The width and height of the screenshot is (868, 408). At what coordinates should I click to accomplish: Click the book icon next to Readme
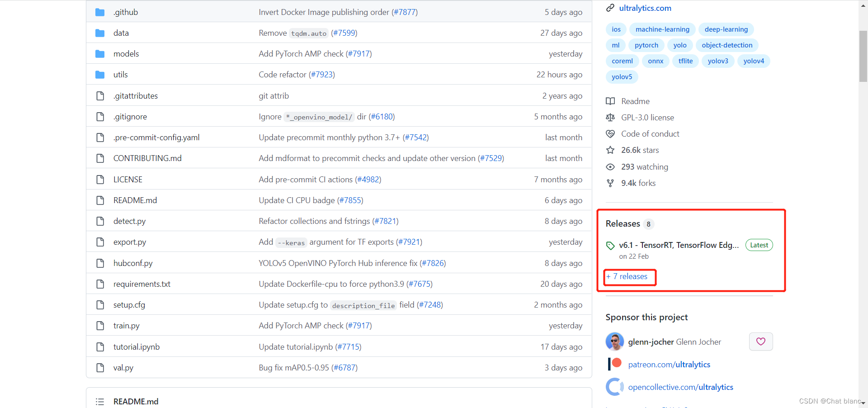pyautogui.click(x=610, y=101)
